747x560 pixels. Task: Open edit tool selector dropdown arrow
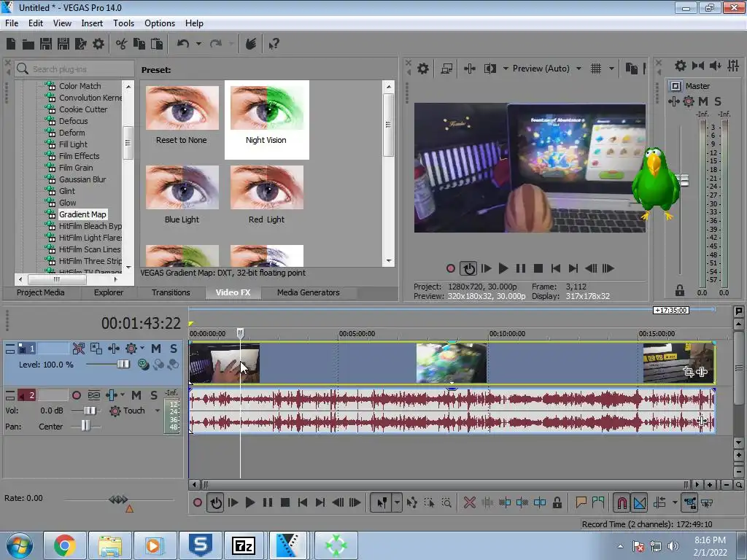[x=397, y=502]
